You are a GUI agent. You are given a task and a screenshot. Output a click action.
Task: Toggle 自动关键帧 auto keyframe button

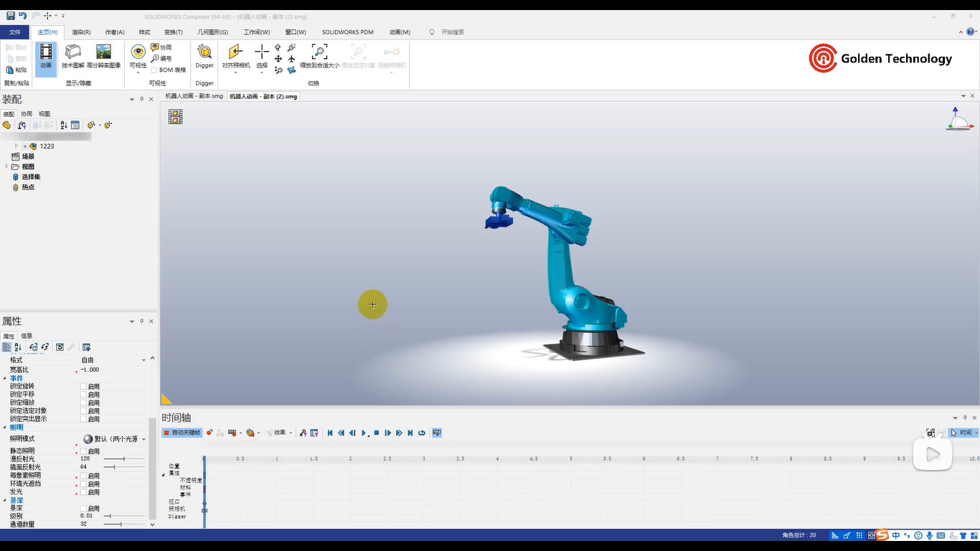coord(182,433)
